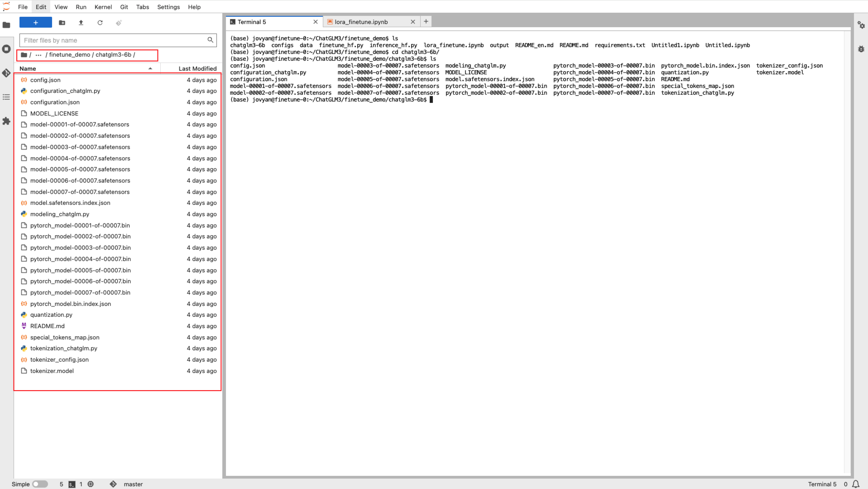Click the Upload Files icon
This screenshot has height=489, width=868.
pyautogui.click(x=81, y=23)
